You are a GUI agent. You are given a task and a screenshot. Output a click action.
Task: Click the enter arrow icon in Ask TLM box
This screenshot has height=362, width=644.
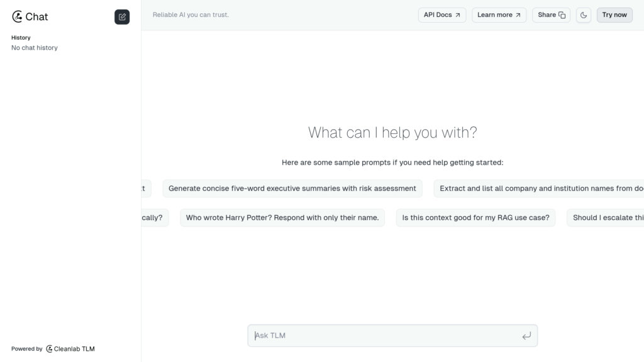point(526,336)
